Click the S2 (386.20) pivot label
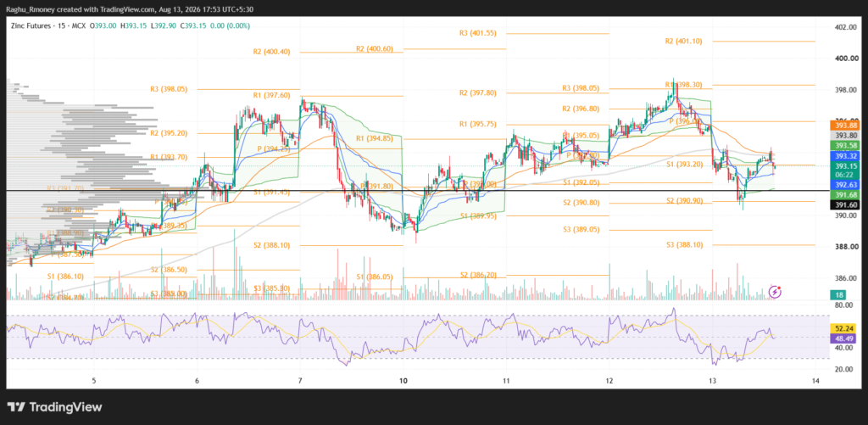This screenshot has width=868, height=425. click(x=478, y=274)
